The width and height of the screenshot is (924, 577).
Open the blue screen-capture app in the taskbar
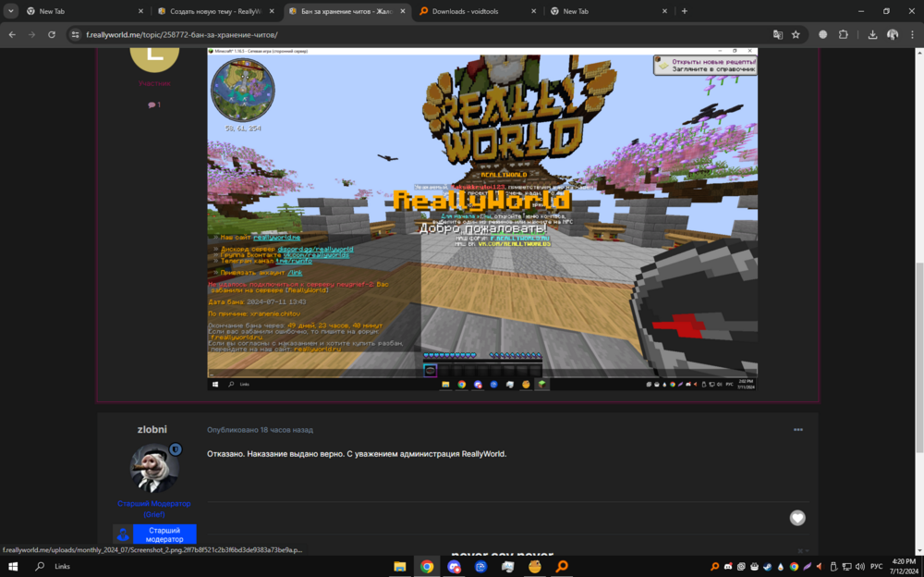pyautogui.click(x=480, y=567)
